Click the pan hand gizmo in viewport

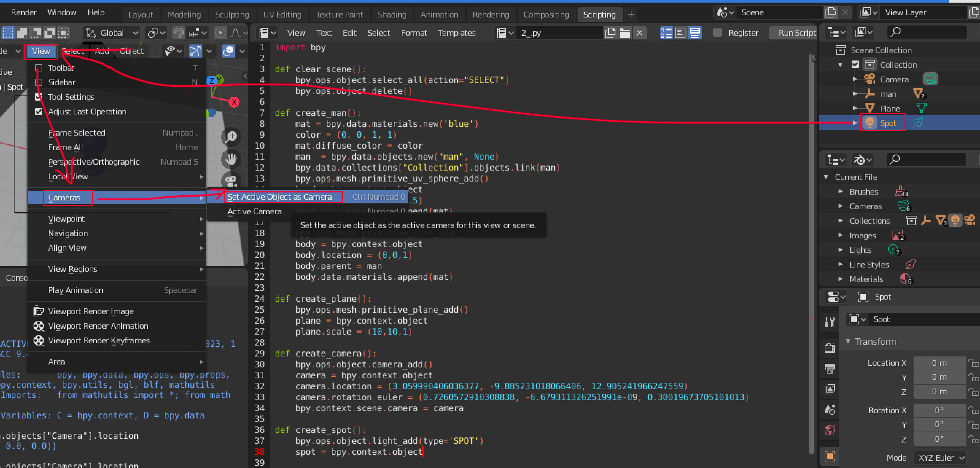point(231,159)
